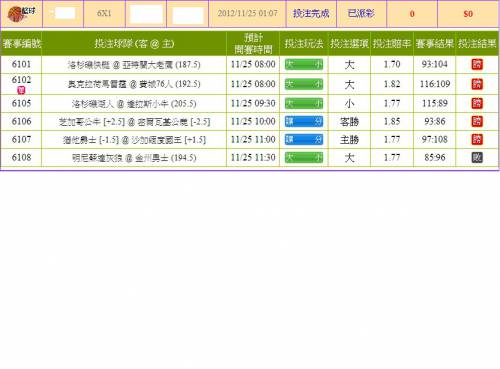Click the bet date 2012/11/25 01:07
Screen dimensions: 500x369
(247, 13)
